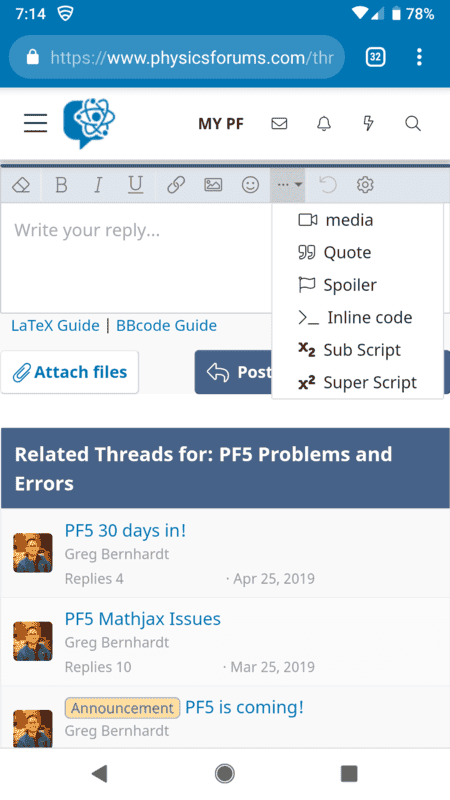Click the Replies 4 text
The height and width of the screenshot is (800, 450).
pyautogui.click(x=94, y=579)
